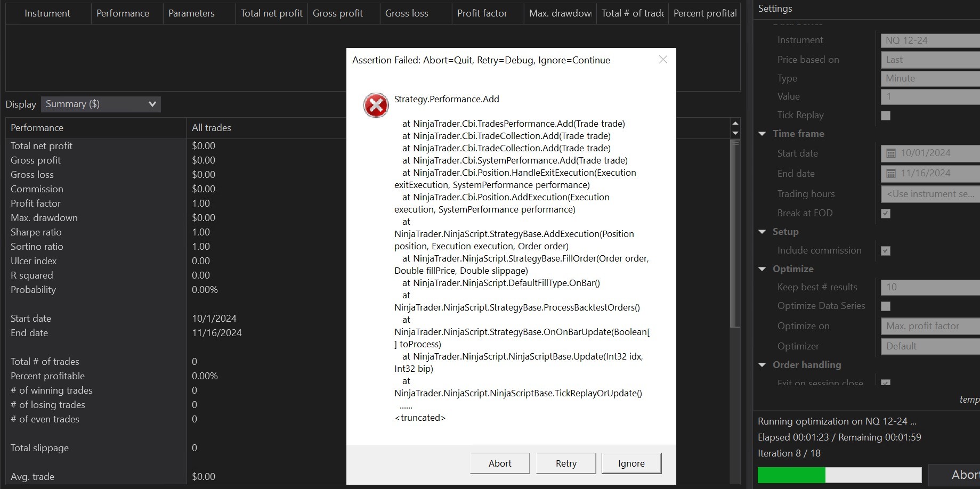Viewport: 980px width, 489px height.
Task: Select the Sharpe ratio row label
Action: (x=36, y=232)
